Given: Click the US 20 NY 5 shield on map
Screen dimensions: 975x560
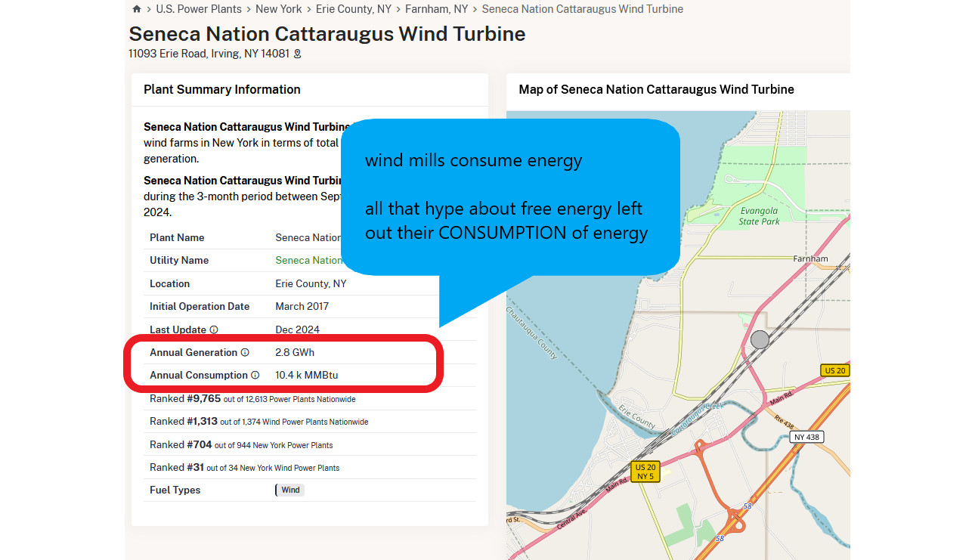Looking at the screenshot, I should tap(645, 472).
